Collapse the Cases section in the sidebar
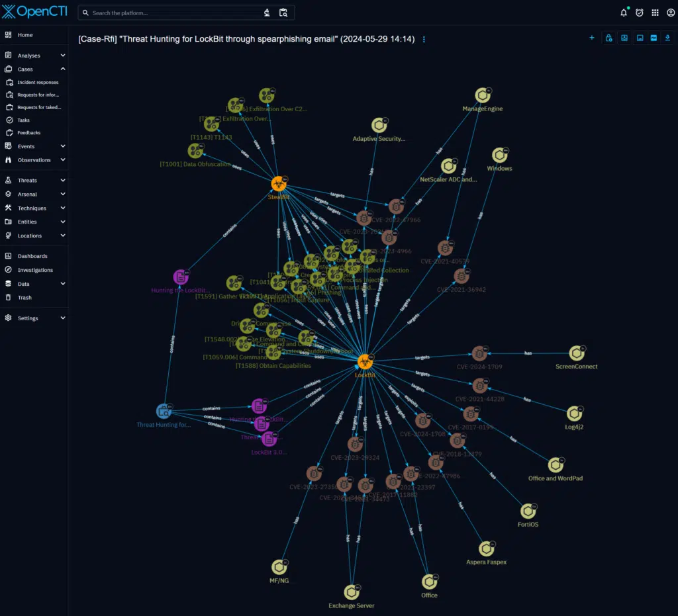 [x=63, y=68]
